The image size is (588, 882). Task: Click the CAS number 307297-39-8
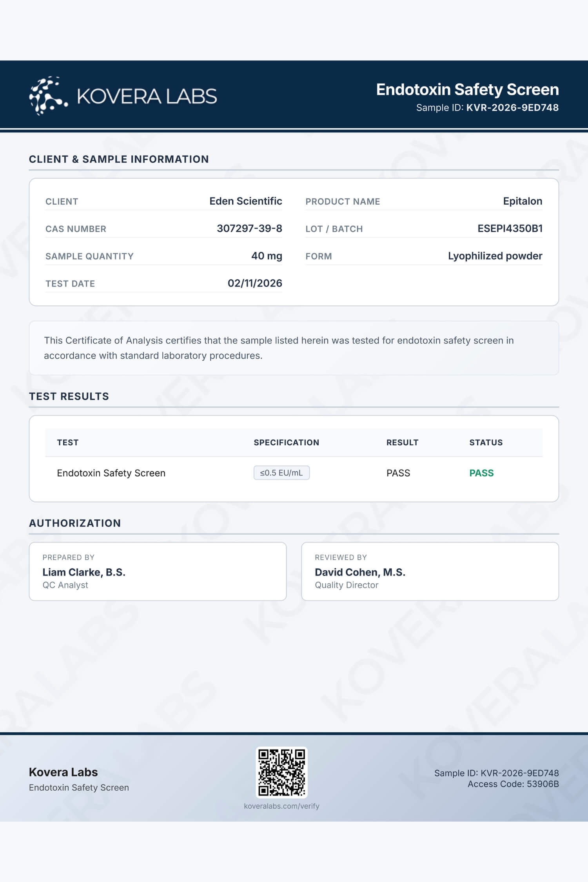point(249,229)
